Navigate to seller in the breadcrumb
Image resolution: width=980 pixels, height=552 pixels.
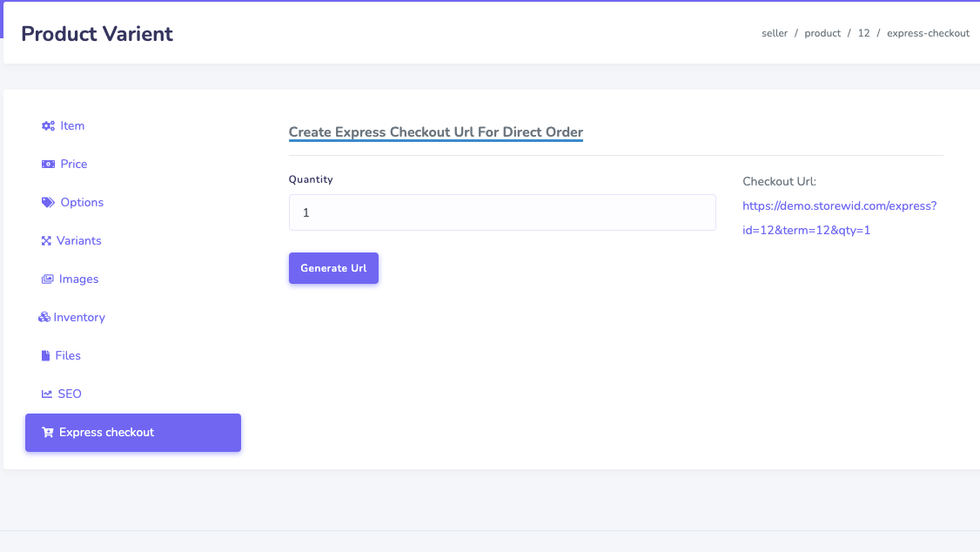tap(774, 33)
